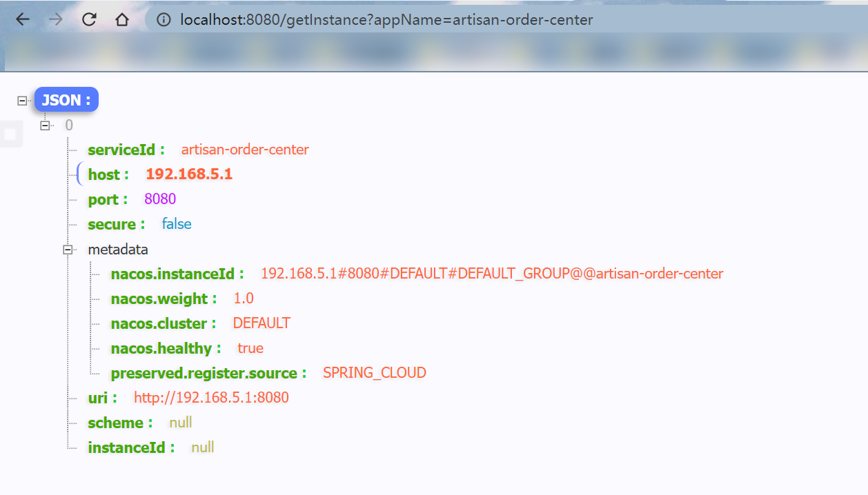This screenshot has height=495, width=868.
Task: Click the nacos.cluster value DEFAULT
Action: pyautogui.click(x=262, y=323)
